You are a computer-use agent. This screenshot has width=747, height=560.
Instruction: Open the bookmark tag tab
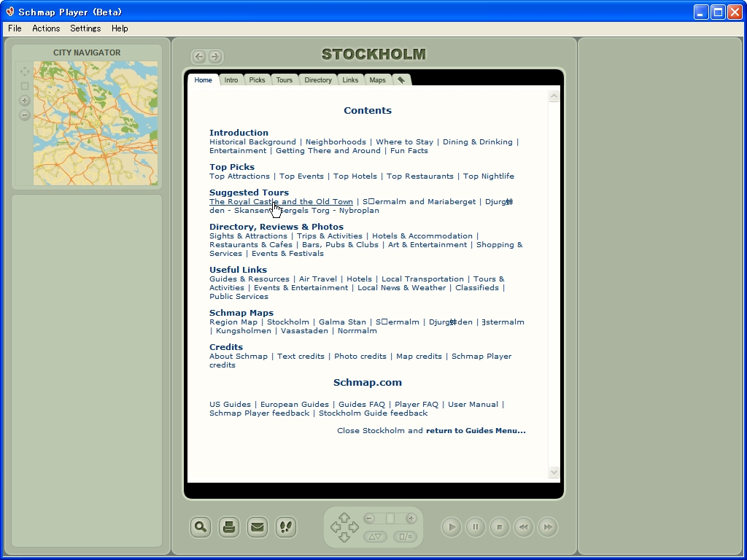coord(401,80)
